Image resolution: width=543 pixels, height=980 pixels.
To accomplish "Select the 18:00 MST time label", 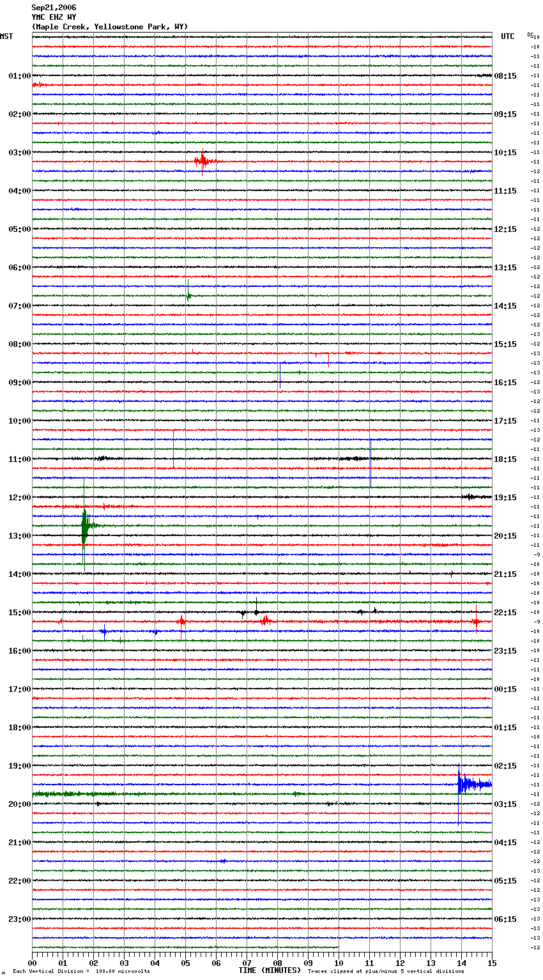I will point(20,728).
